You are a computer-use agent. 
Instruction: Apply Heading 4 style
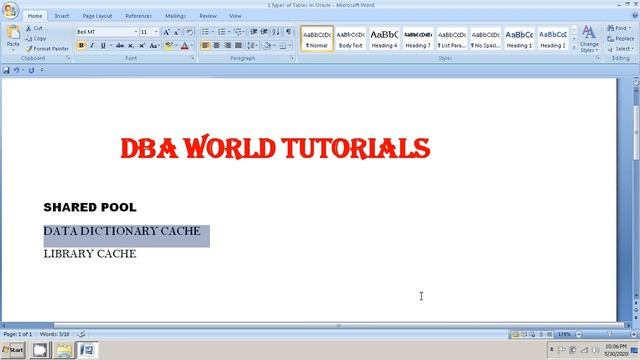click(x=384, y=39)
